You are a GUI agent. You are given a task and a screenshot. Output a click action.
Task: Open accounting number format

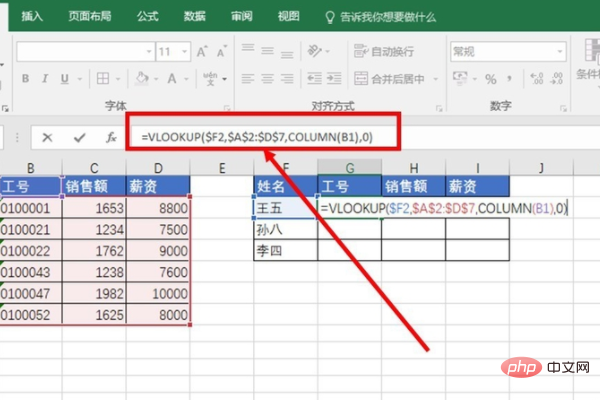tap(460, 78)
